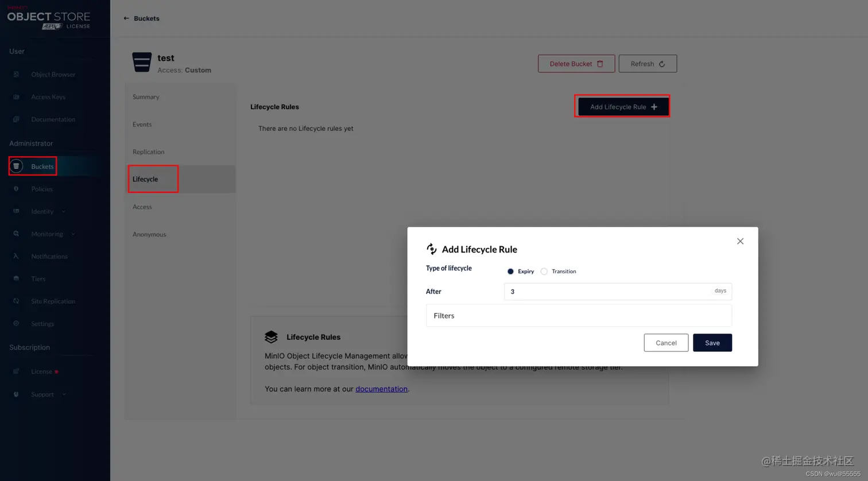Expand the Filters section
The image size is (868, 481).
579,316
